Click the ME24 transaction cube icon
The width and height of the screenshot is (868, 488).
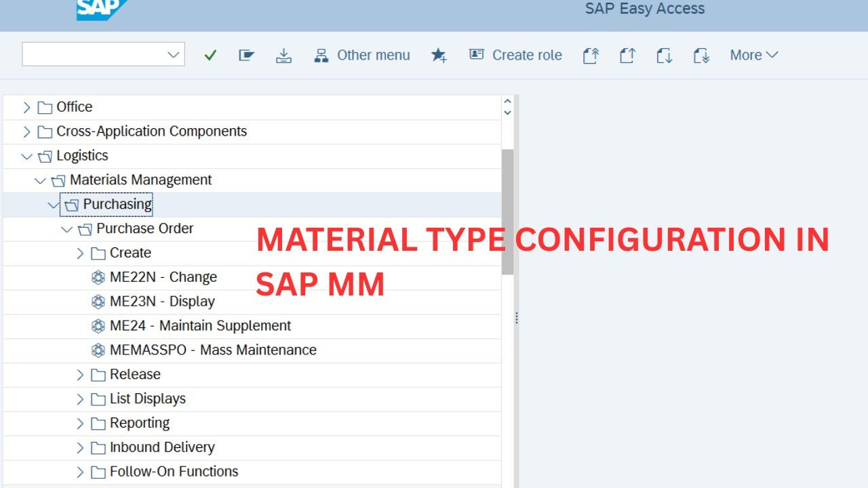(x=98, y=326)
